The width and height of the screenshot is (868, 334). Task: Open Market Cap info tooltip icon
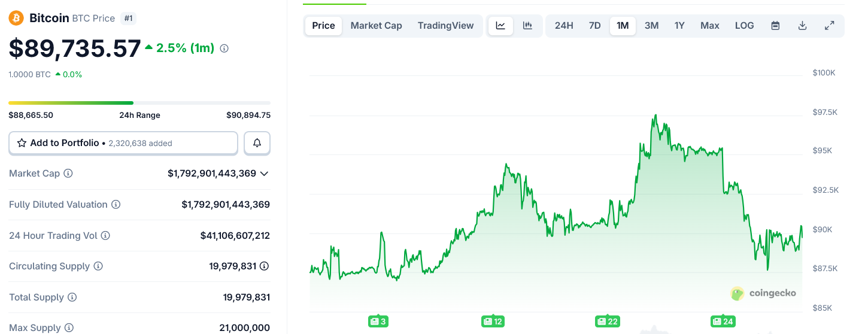point(68,174)
